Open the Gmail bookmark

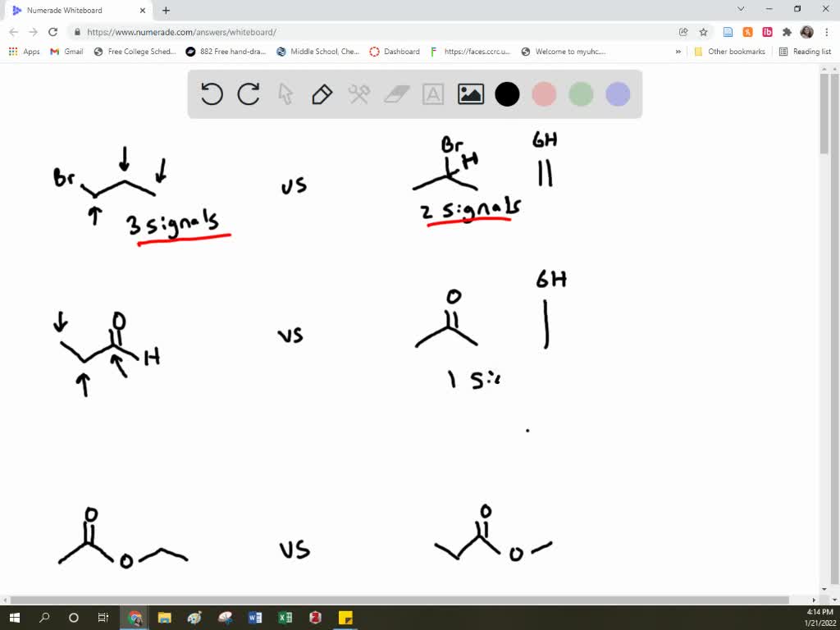[63, 51]
